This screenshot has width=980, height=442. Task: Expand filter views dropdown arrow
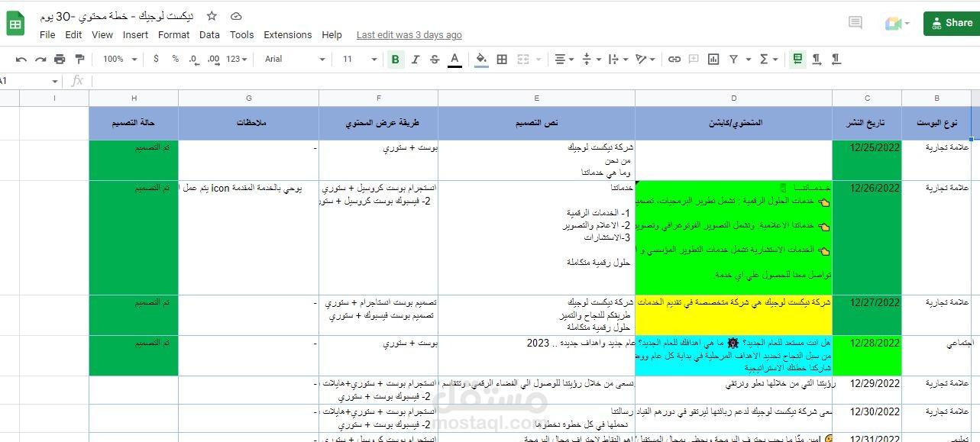[747, 60]
